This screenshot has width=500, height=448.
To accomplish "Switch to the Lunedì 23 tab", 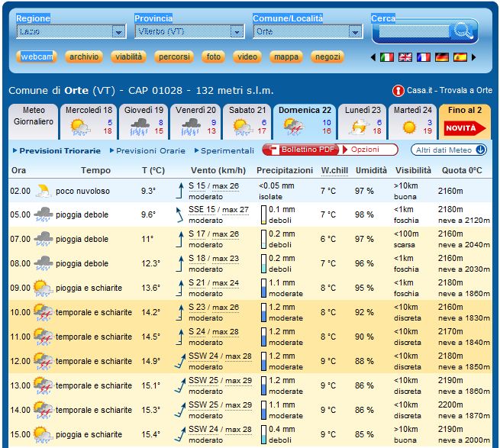I will pos(363,121).
